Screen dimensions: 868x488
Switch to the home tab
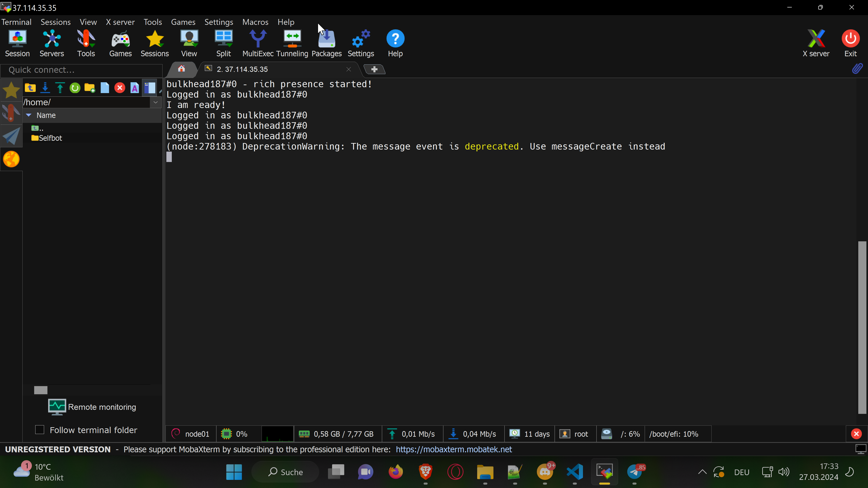(182, 69)
